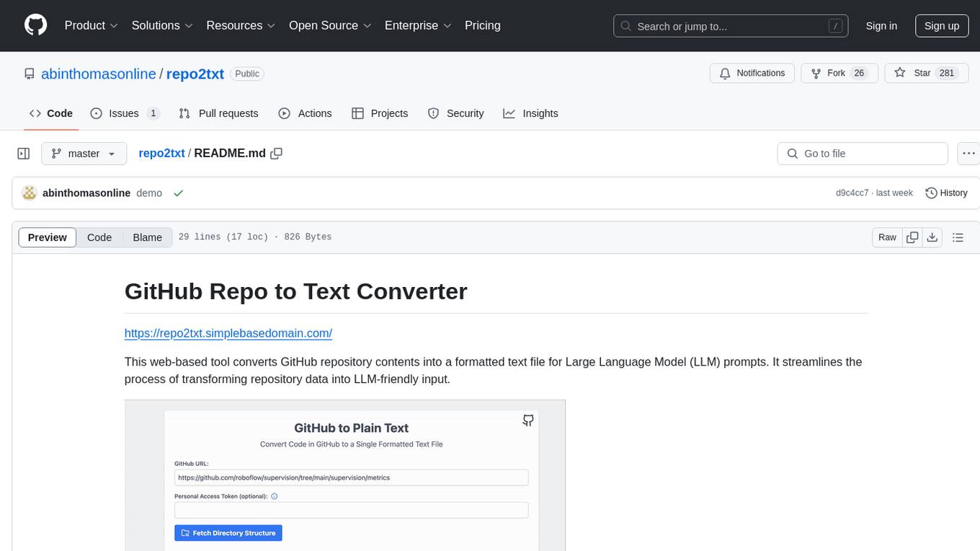Click abinthomasonline commit author avatar

point(30,193)
